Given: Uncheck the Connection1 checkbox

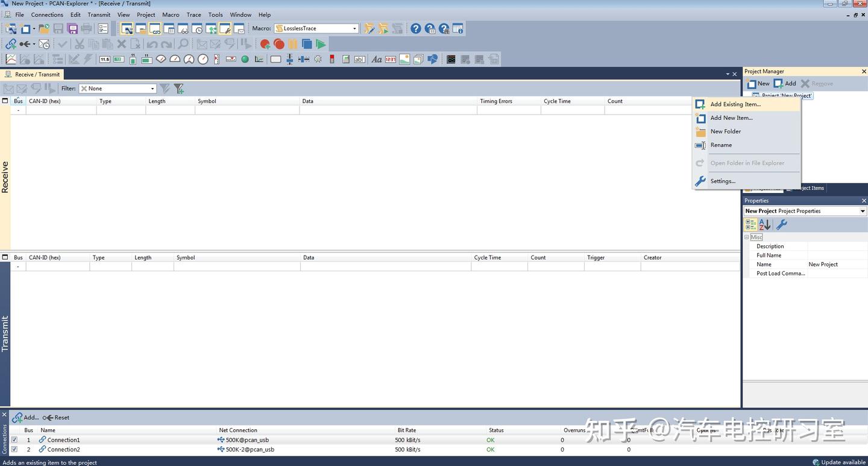Looking at the screenshot, I should click(14, 440).
